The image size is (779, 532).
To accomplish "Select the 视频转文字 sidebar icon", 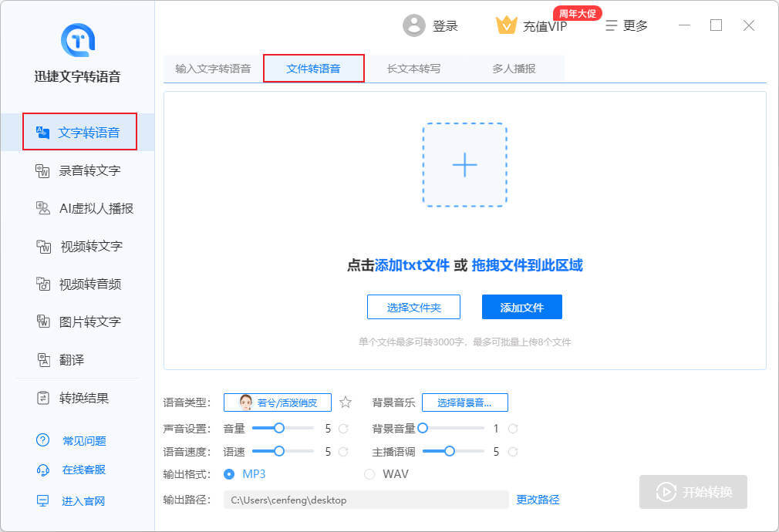I will pyautogui.click(x=43, y=247).
